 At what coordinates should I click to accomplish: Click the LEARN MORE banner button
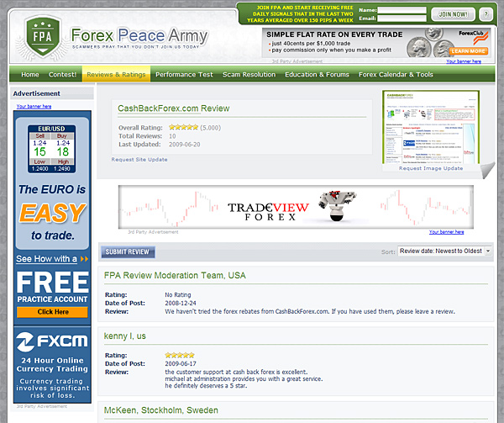(x=469, y=51)
